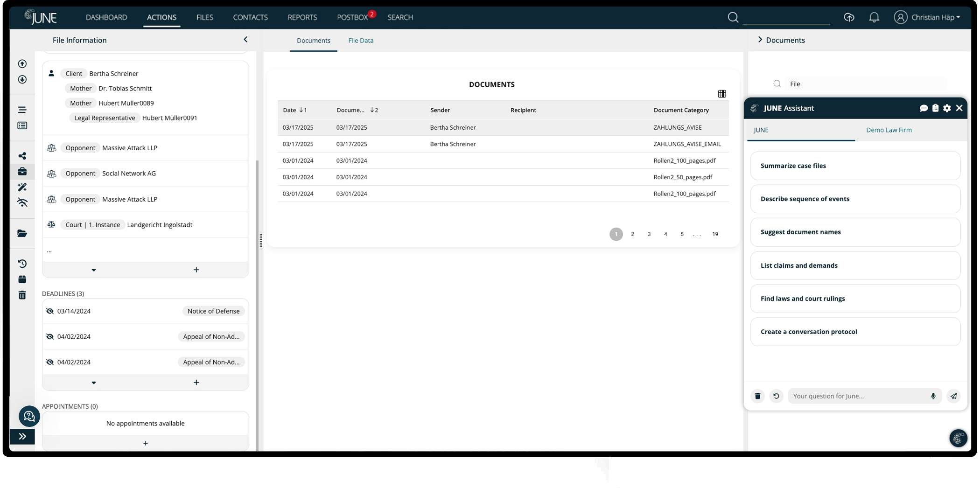
Task: Open the FILES menu
Action: 204,17
